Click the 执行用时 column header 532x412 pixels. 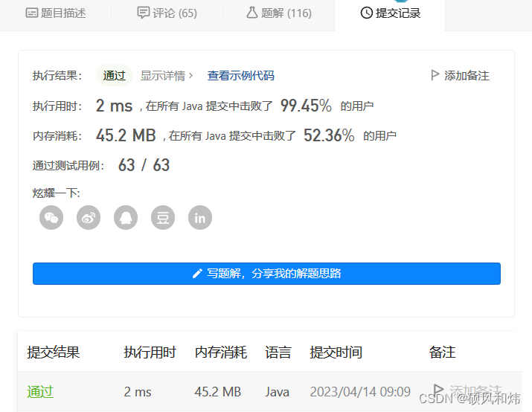click(x=150, y=353)
